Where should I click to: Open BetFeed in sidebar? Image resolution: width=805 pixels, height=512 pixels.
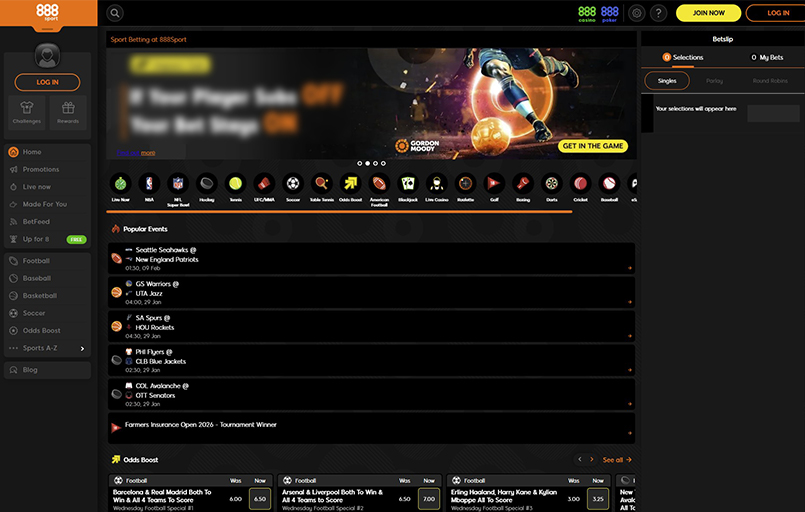click(47, 222)
